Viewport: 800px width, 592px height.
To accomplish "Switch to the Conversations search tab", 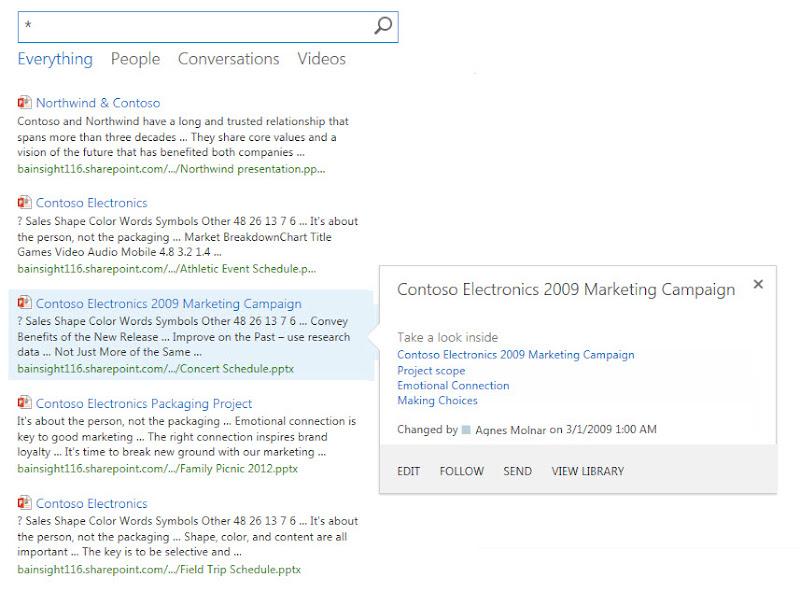I will click(229, 59).
